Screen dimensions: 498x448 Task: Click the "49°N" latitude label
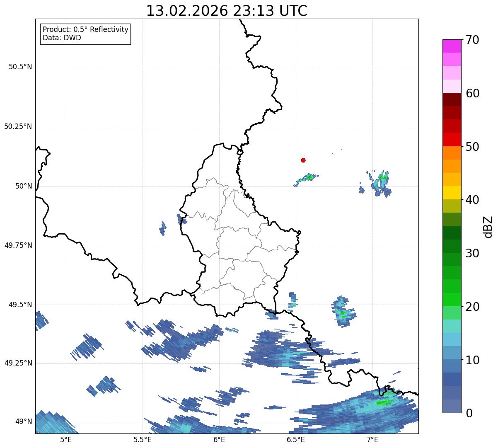pos(24,422)
